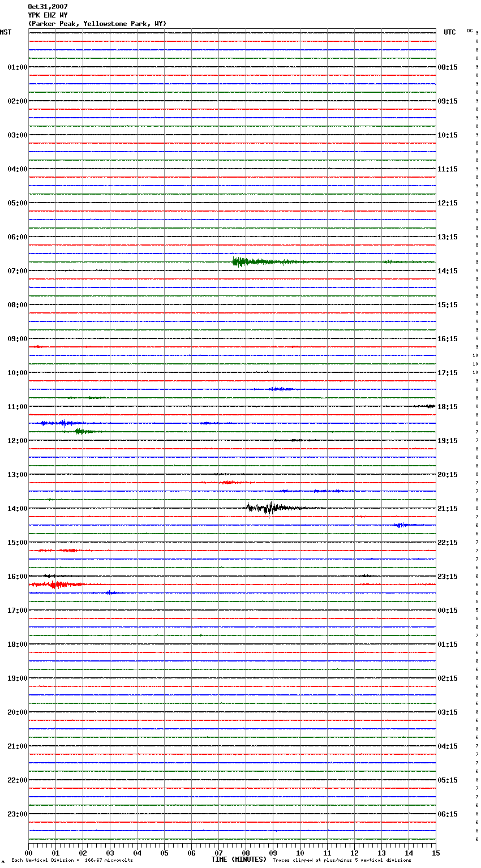Image resolution: width=481 pixels, height=868 pixels.
Task: Click the 12:15 UTC time label
Action: coord(448,203)
